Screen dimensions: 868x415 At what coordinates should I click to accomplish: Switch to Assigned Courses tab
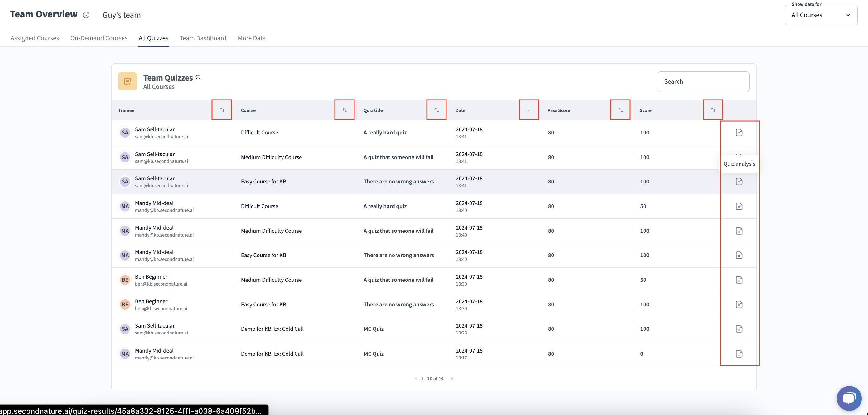pyautogui.click(x=35, y=38)
